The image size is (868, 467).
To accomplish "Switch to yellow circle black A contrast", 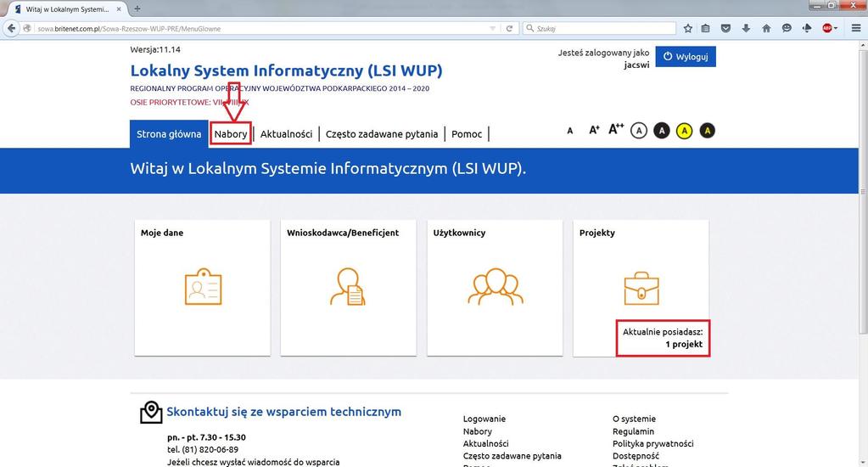I will (x=684, y=131).
